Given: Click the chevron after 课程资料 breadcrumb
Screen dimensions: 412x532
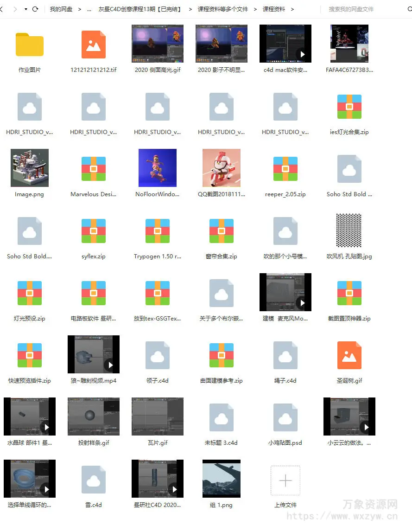Looking at the screenshot, I should pos(292,9).
